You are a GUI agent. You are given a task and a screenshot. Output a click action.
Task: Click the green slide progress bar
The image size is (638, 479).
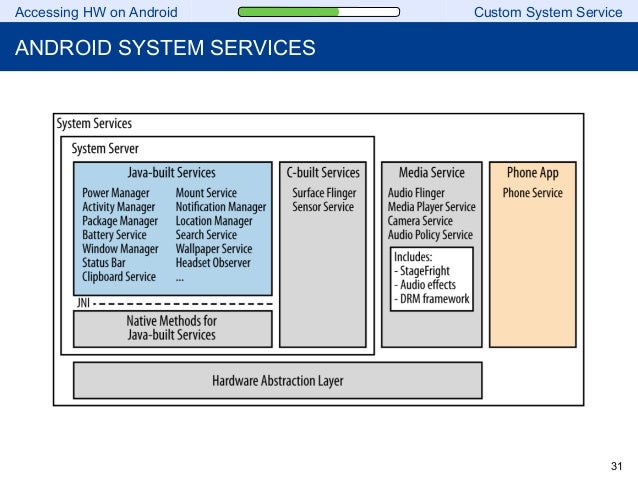[319, 12]
